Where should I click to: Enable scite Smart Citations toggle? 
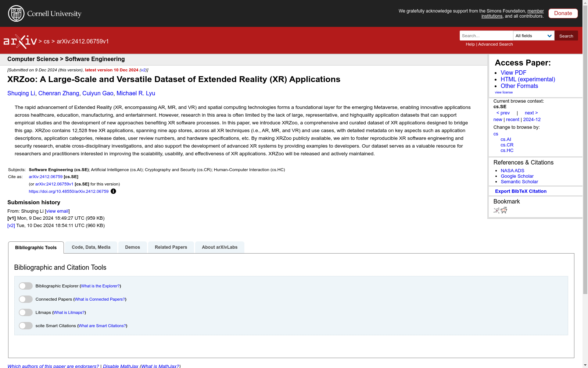[26, 326]
